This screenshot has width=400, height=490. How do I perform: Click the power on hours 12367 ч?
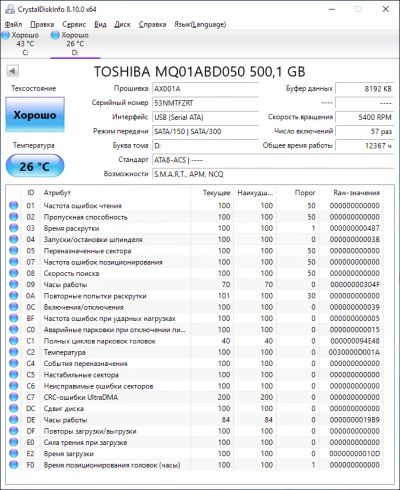tap(364, 146)
